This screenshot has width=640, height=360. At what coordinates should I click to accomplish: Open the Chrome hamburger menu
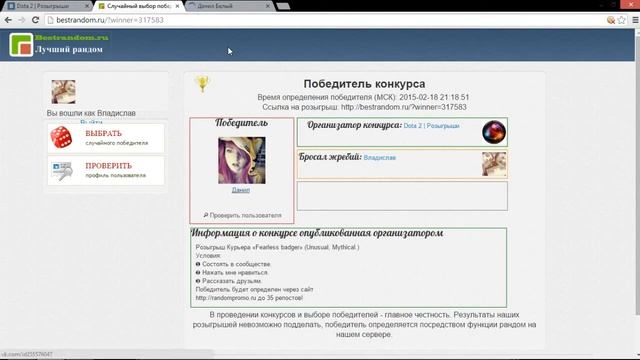pyautogui.click(x=635, y=20)
